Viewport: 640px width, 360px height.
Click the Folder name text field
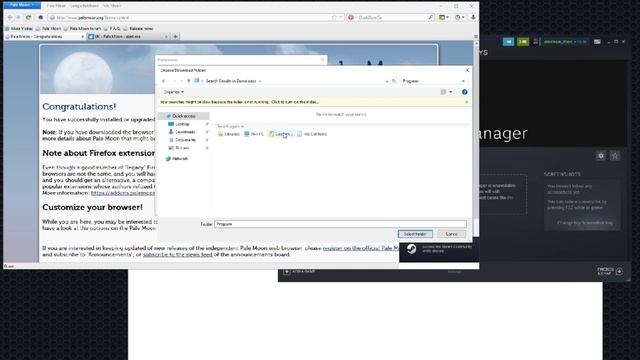[x=340, y=224]
